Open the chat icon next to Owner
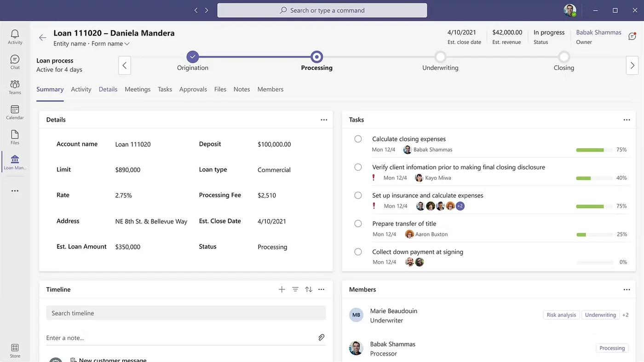Viewport: 644px width, 362px height. point(632,36)
